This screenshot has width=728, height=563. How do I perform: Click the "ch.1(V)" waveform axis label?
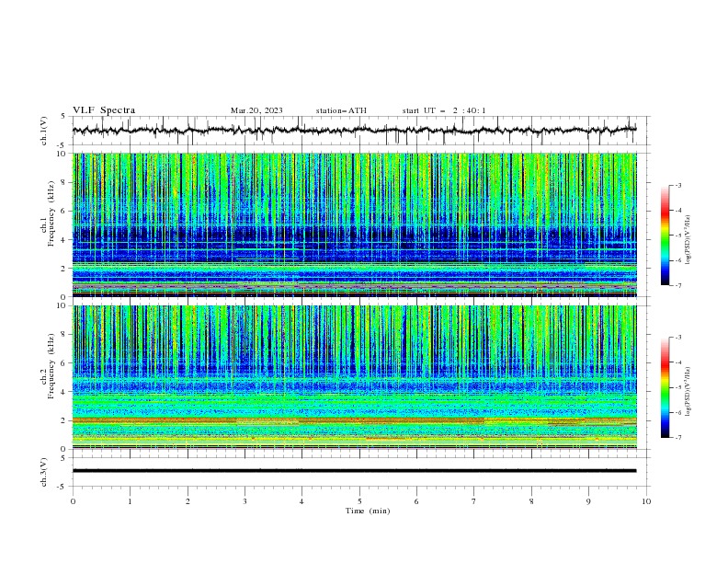[x=44, y=131]
